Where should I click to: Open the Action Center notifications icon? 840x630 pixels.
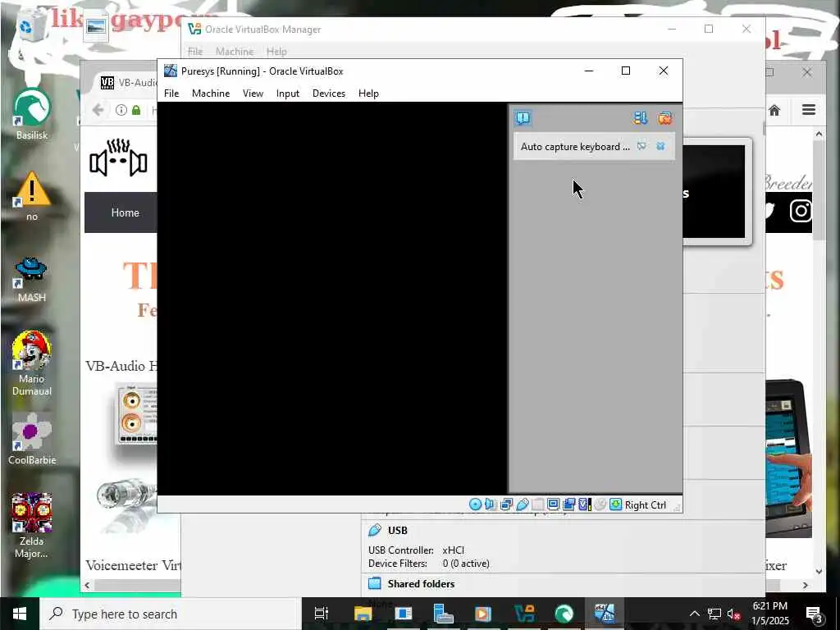point(815,614)
